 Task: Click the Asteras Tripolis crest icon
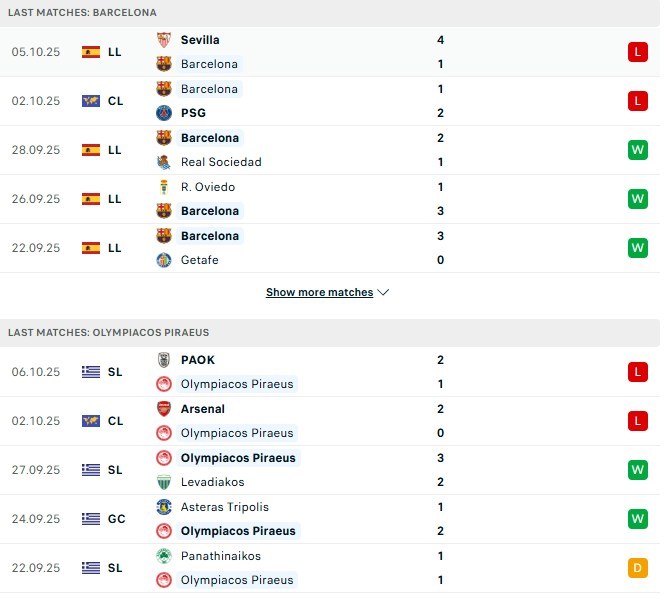coord(164,507)
